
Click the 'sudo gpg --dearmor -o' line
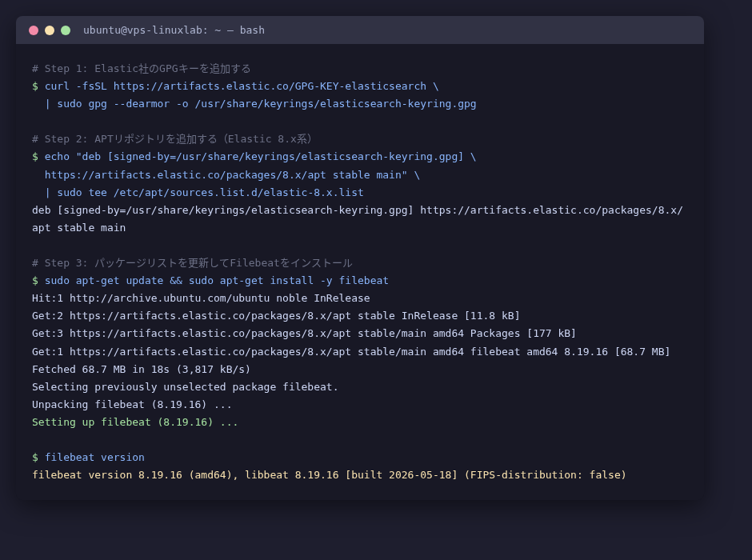click(261, 104)
